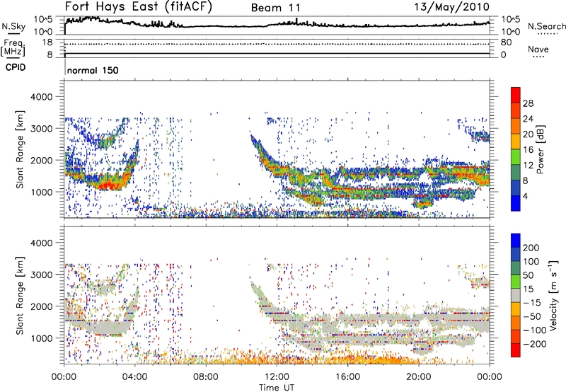The width and height of the screenshot is (566, 392).
Task: Click the "Beam 11" label
Action: coord(275,8)
